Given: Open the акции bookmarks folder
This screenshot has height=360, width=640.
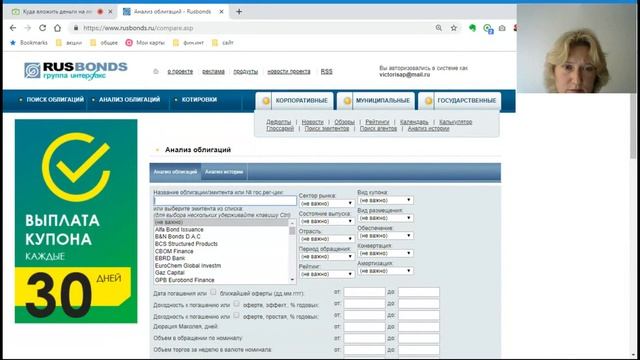Looking at the screenshot, I should point(69,42).
